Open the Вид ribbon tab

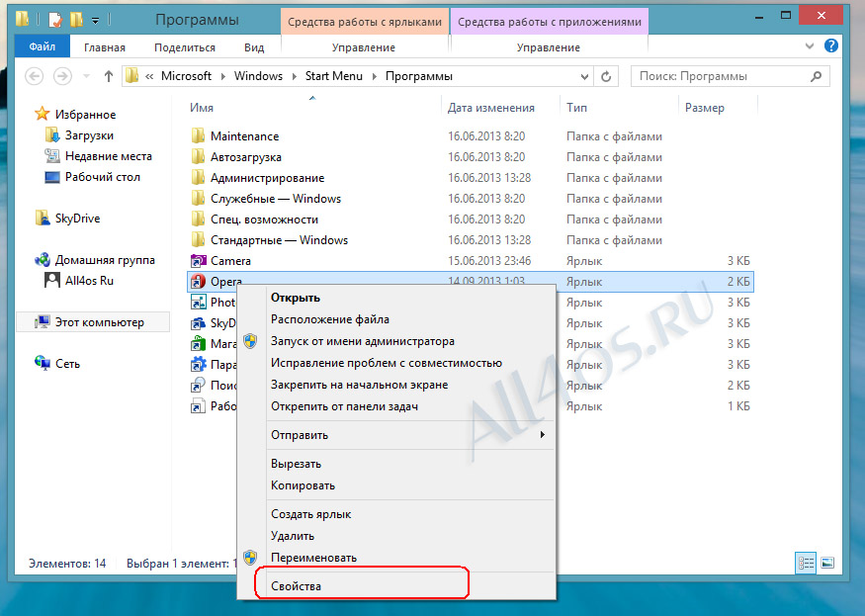(254, 47)
